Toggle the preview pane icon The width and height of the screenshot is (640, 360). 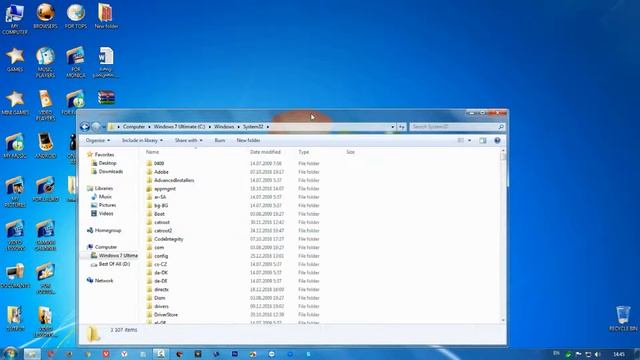click(483, 140)
